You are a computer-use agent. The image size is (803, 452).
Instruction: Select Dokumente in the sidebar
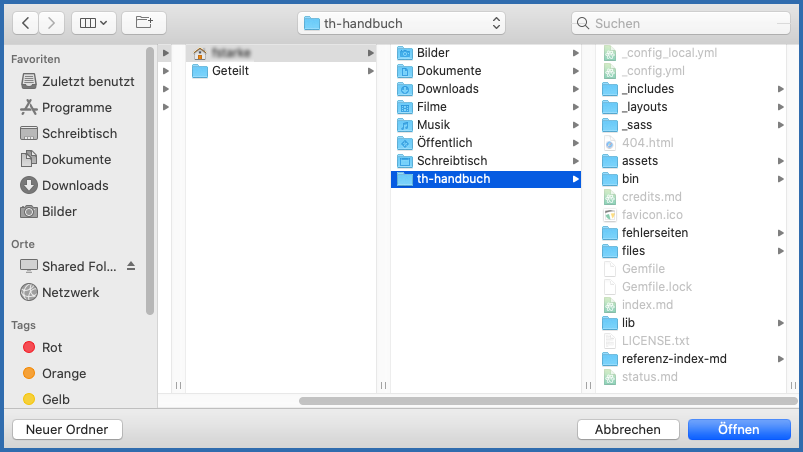(66, 160)
